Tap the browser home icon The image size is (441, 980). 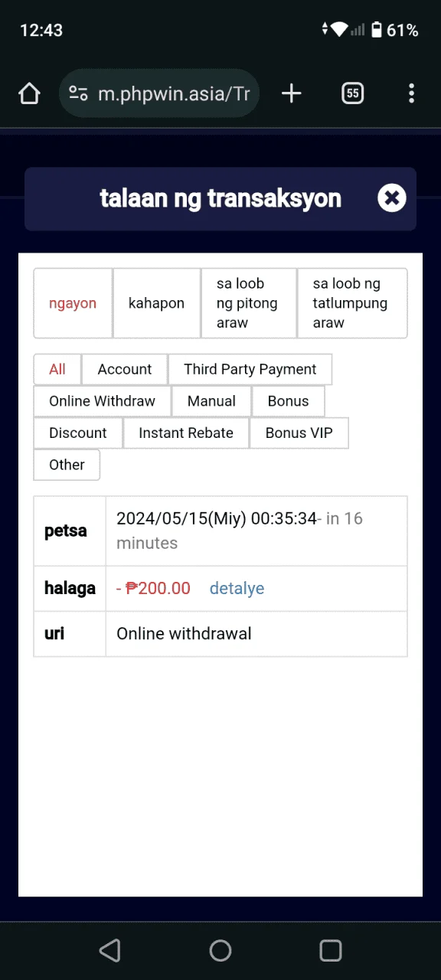pos(29,93)
